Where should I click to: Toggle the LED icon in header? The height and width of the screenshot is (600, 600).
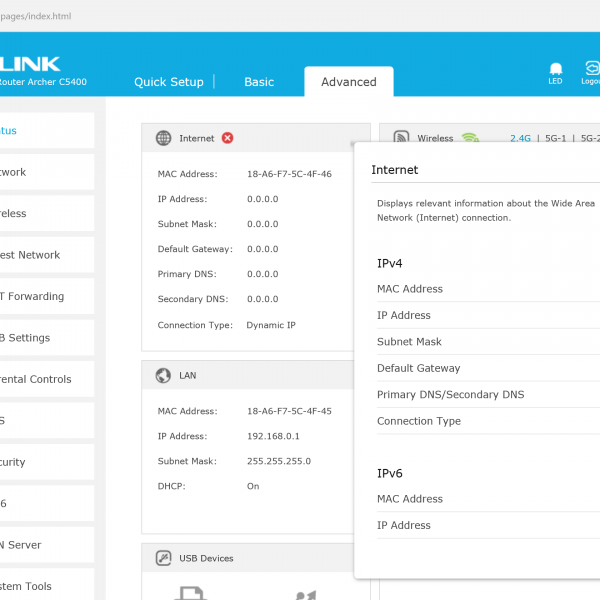pyautogui.click(x=555, y=72)
